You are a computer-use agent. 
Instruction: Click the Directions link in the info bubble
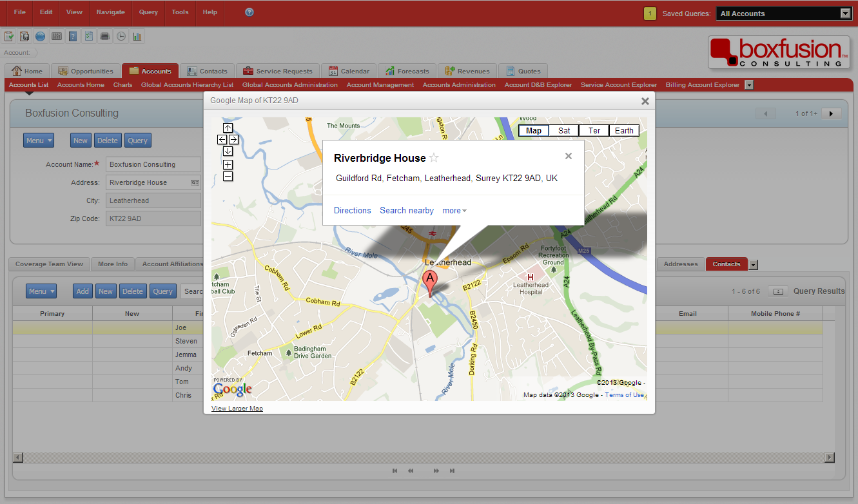tap(353, 211)
